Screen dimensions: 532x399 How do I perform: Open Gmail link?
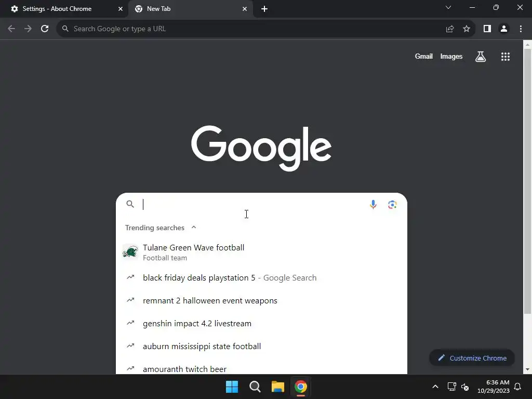(x=424, y=56)
